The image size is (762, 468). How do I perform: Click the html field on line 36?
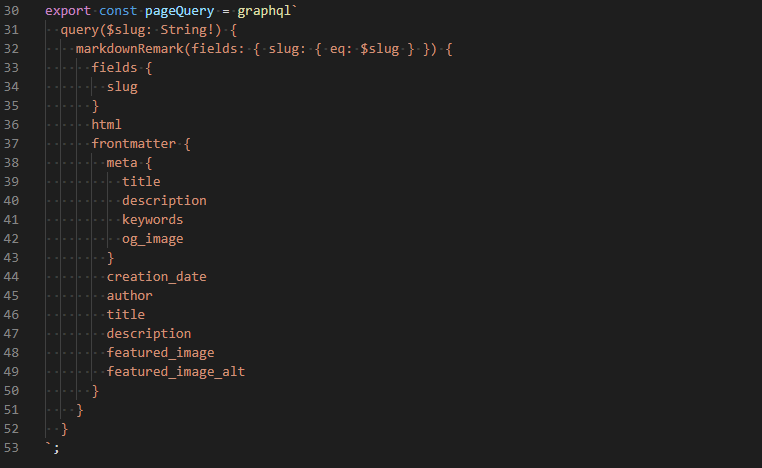(x=106, y=124)
